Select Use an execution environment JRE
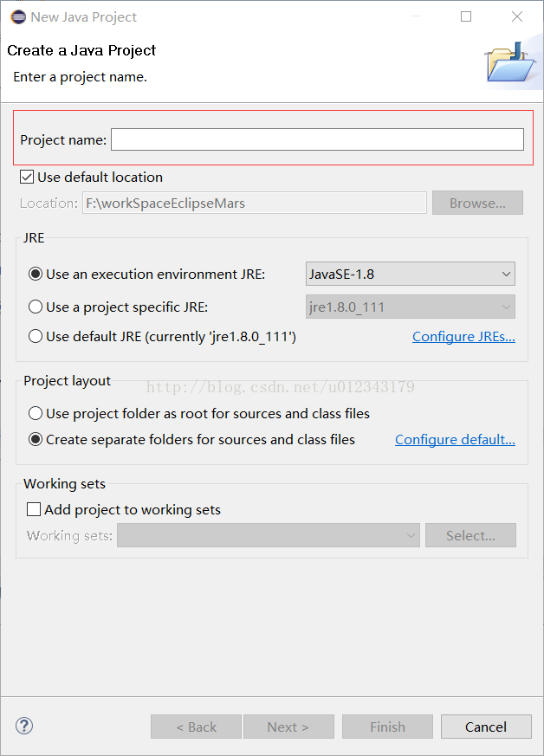 click(x=36, y=274)
